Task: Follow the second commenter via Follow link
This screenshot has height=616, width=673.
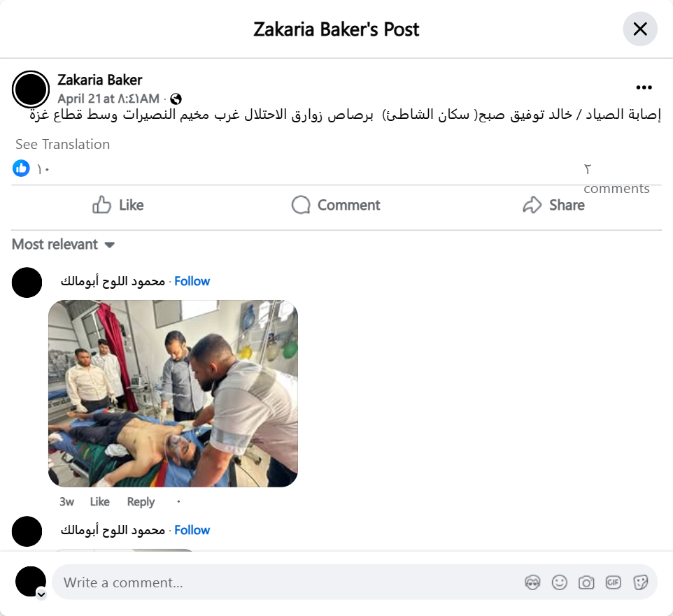Action: click(192, 530)
